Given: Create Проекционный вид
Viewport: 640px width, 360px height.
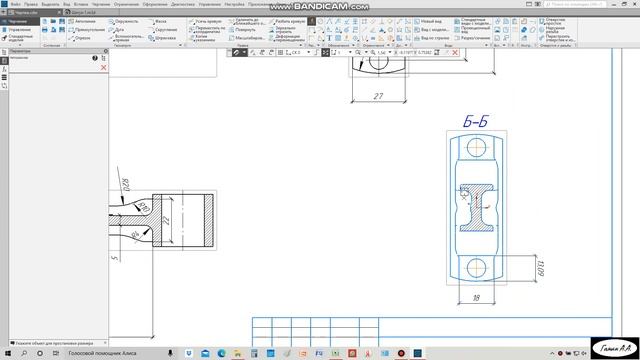Looking at the screenshot, I should click(472, 29).
